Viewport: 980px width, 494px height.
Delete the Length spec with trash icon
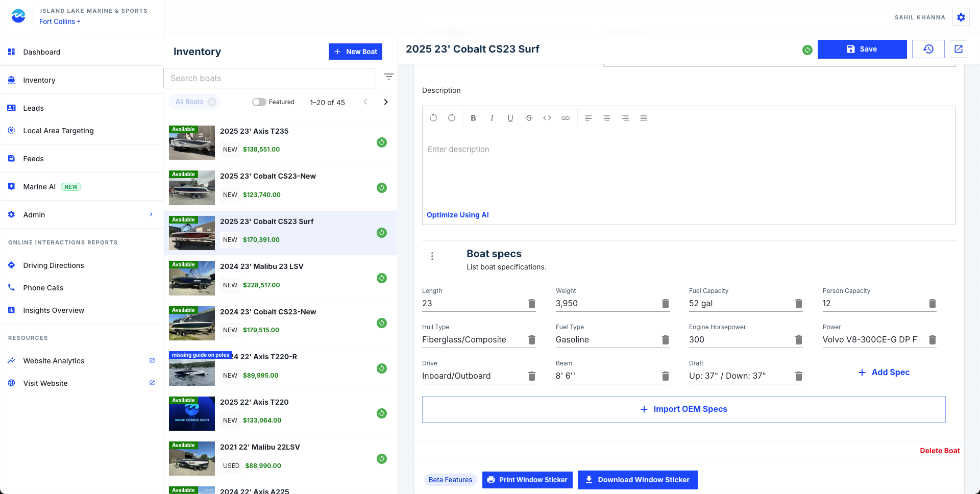pyautogui.click(x=532, y=304)
